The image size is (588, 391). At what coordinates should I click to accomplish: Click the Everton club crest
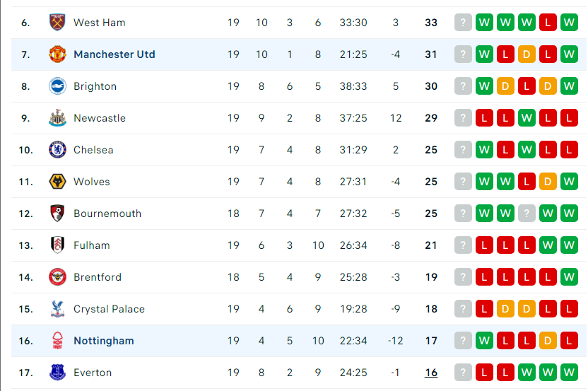tap(57, 373)
